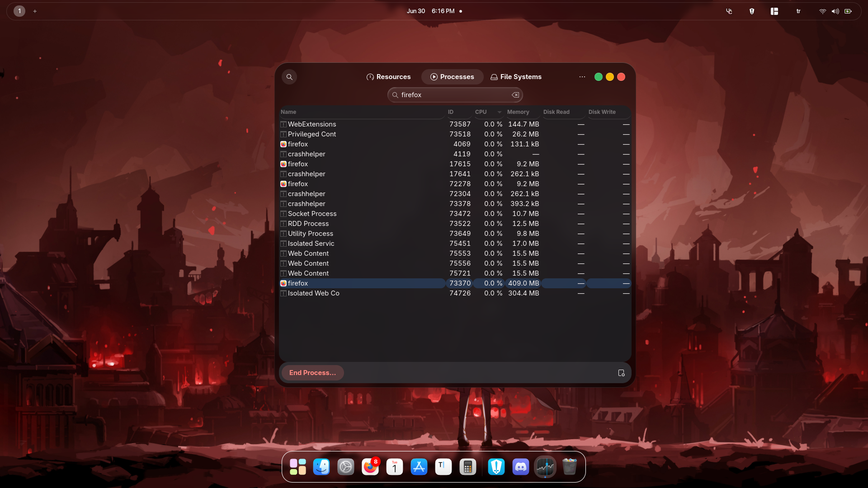Click the End Process button

[312, 373]
